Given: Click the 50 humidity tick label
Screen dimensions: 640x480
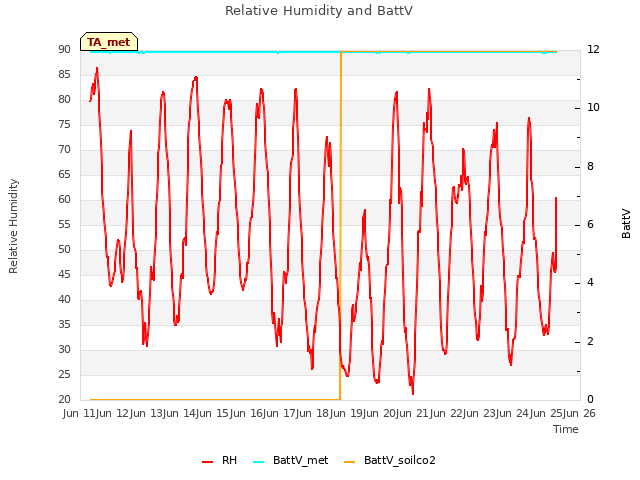Looking at the screenshot, I should [x=64, y=249].
